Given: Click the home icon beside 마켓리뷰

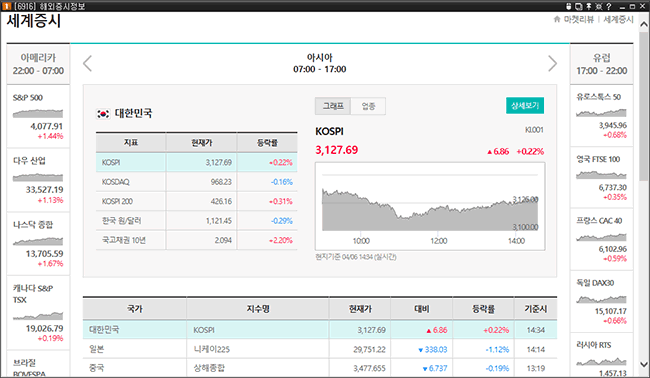Looking at the screenshot, I should tap(557, 19).
